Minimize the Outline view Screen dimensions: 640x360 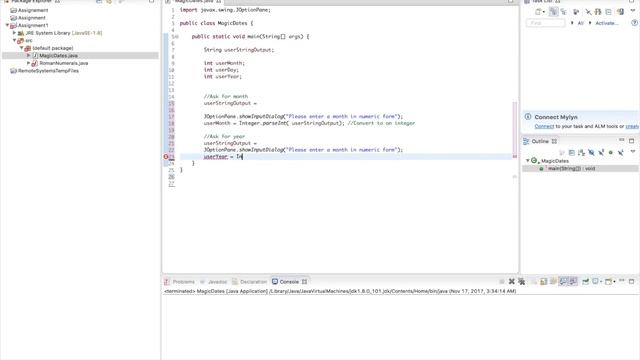pyautogui.click(x=621, y=140)
